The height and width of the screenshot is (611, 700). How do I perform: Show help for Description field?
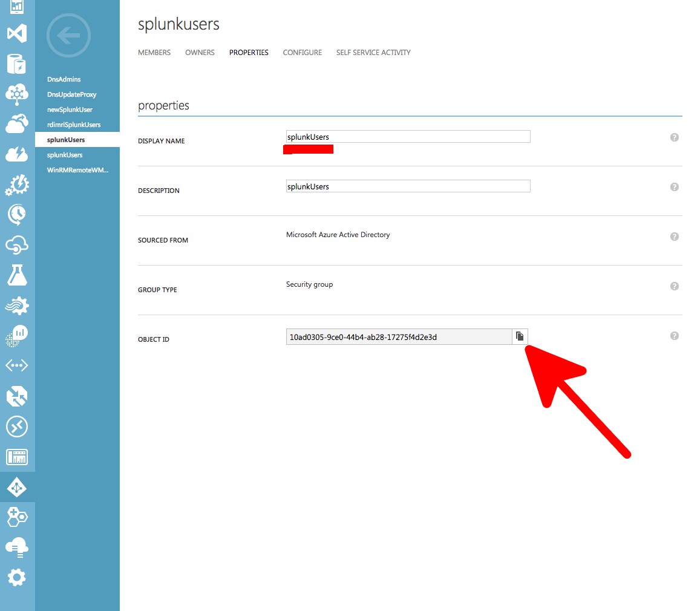[x=675, y=187]
